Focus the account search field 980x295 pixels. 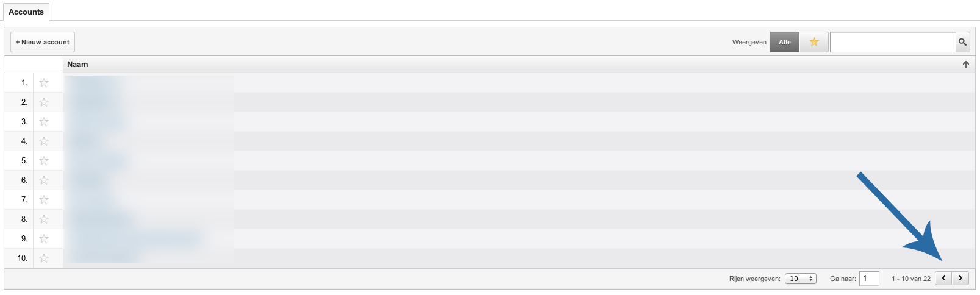[x=893, y=42]
